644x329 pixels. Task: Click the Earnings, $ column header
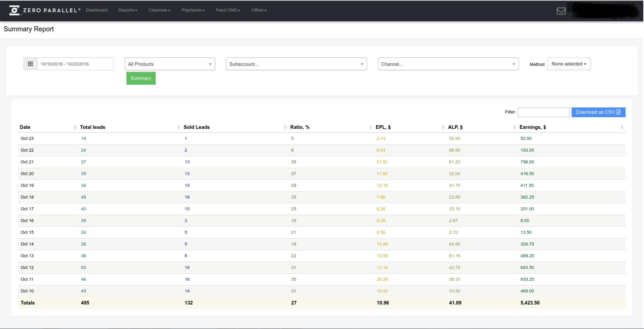coord(533,127)
